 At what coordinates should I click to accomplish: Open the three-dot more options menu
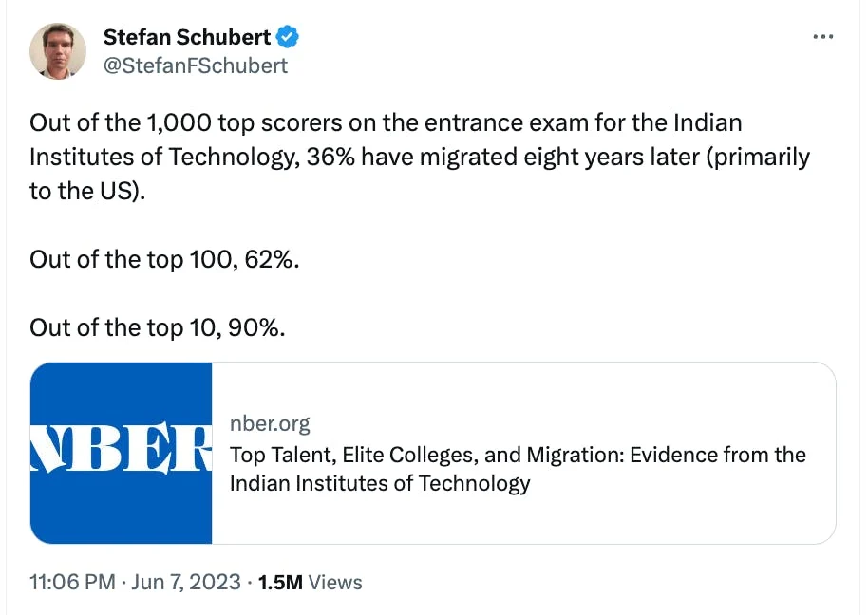click(x=823, y=37)
